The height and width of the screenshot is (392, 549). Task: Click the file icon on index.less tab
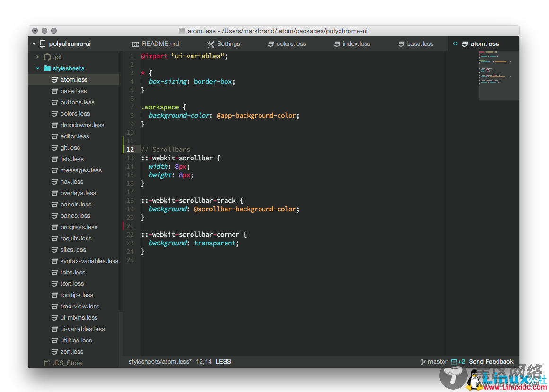[337, 44]
